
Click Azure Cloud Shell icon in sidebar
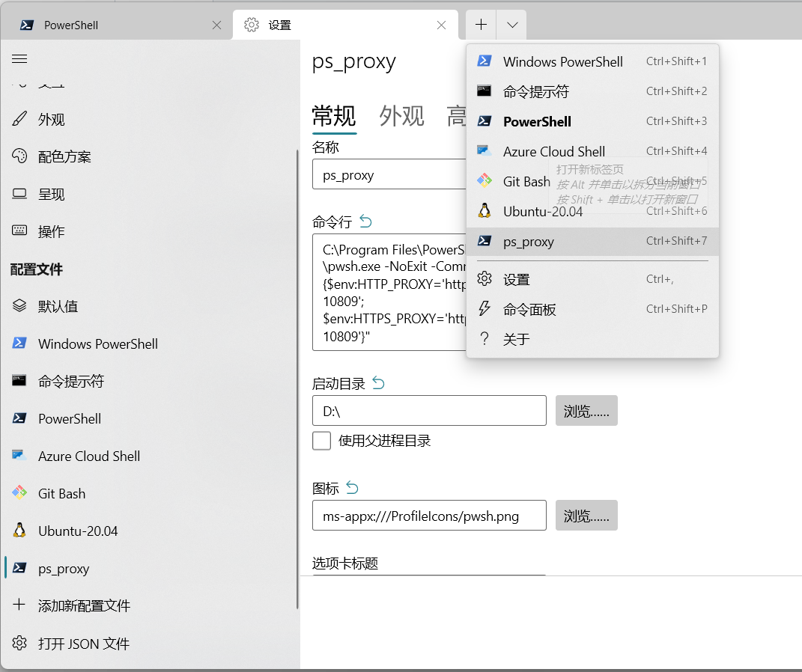click(x=19, y=455)
